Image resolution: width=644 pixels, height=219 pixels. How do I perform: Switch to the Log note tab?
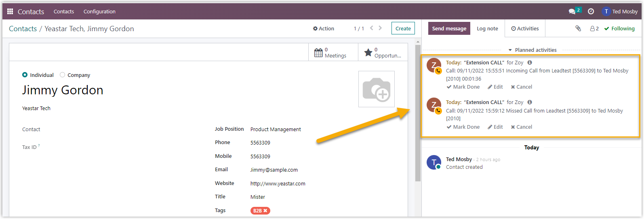[x=487, y=29]
